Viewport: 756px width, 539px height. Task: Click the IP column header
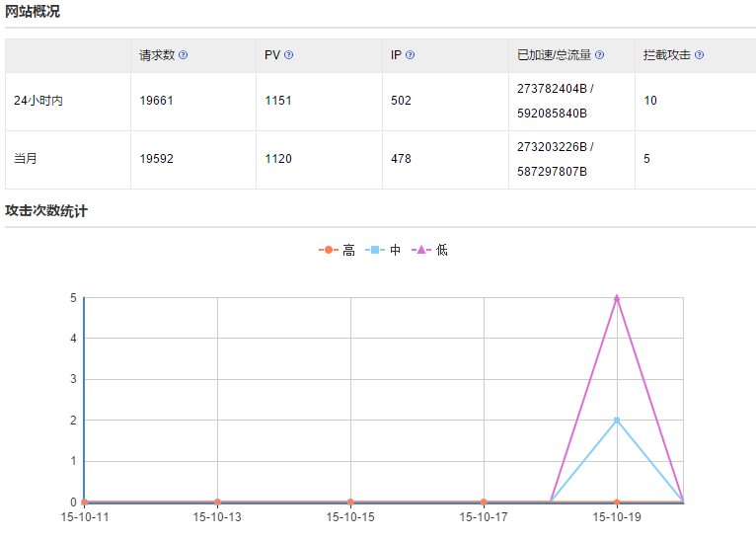(x=396, y=55)
